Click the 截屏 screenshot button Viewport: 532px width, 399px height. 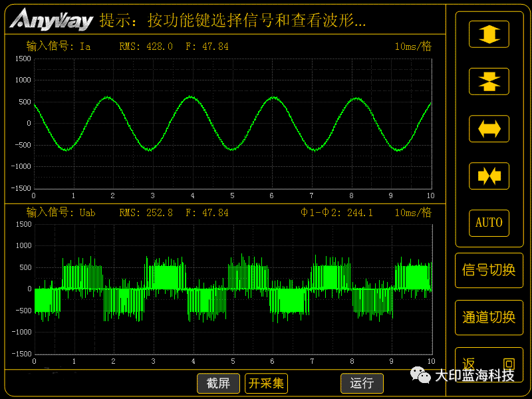[x=219, y=384]
